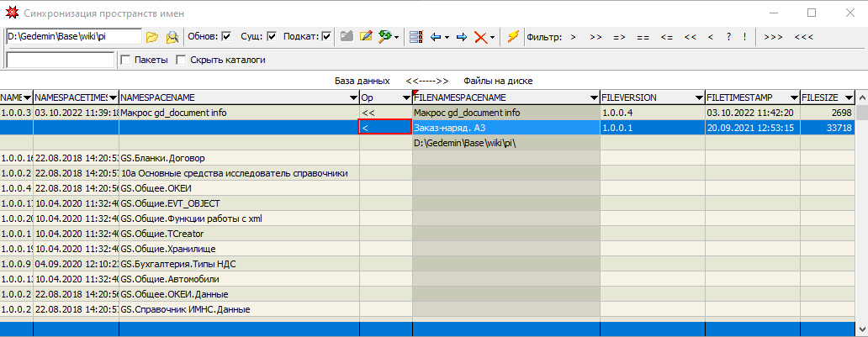Click the directory path input field
Image resolution: width=868 pixels, height=337 pixels.
(x=73, y=37)
